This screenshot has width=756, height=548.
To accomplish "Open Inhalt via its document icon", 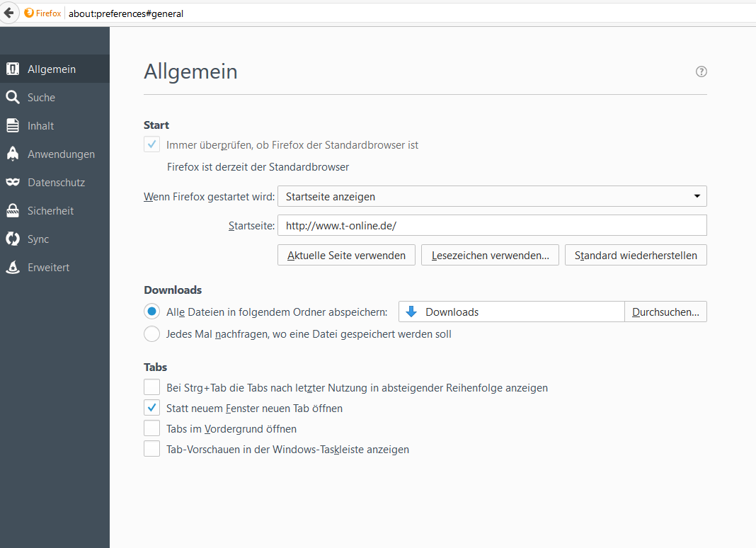I will (13, 126).
